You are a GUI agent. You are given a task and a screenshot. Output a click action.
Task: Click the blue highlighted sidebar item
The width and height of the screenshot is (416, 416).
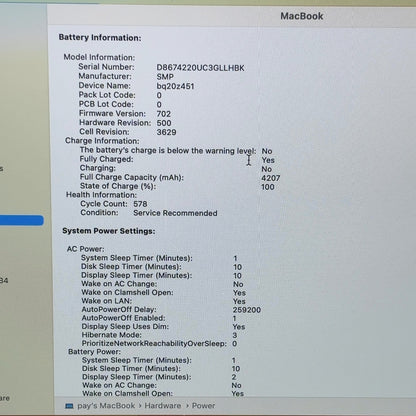22,220
